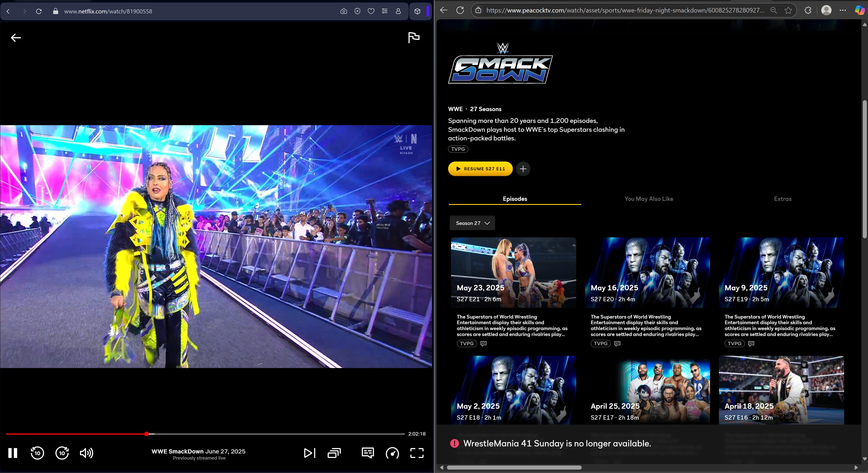Reload the Netflix browser page
Image resolution: width=868 pixels, height=473 pixels.
[39, 11]
